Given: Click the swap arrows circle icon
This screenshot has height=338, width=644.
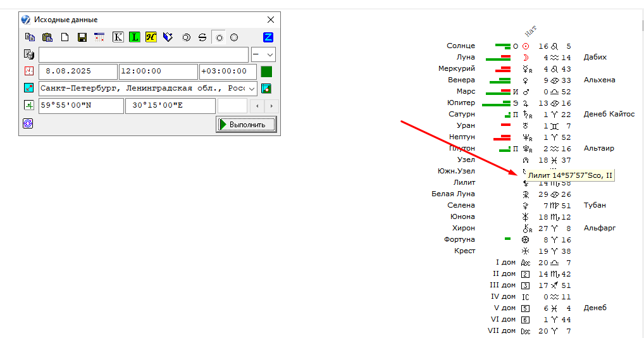Looking at the screenshot, I should point(202,37).
